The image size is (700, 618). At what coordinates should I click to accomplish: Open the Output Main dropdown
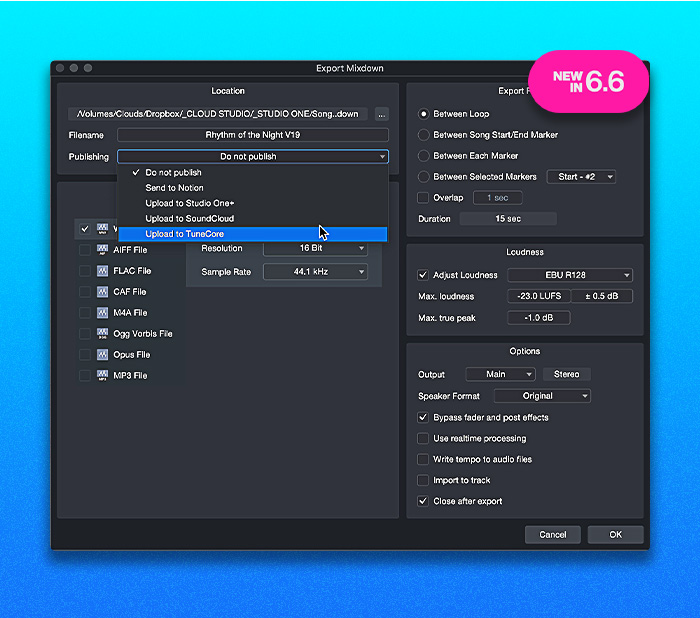pyautogui.click(x=500, y=374)
